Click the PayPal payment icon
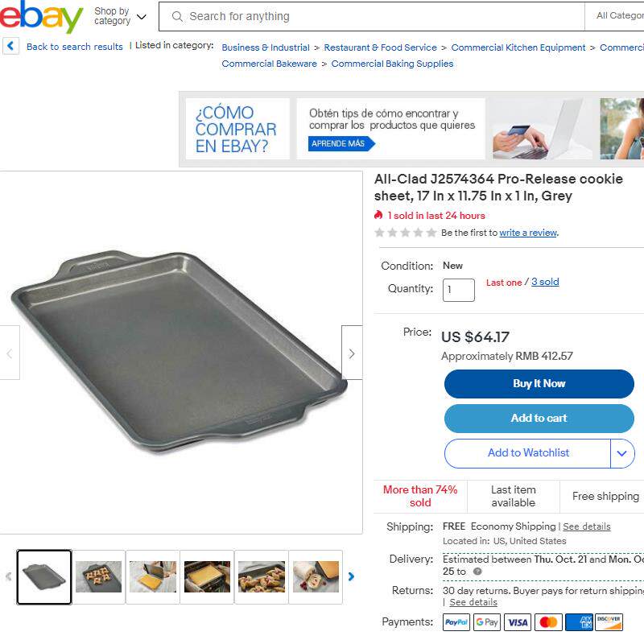644x644 pixels. click(x=456, y=622)
